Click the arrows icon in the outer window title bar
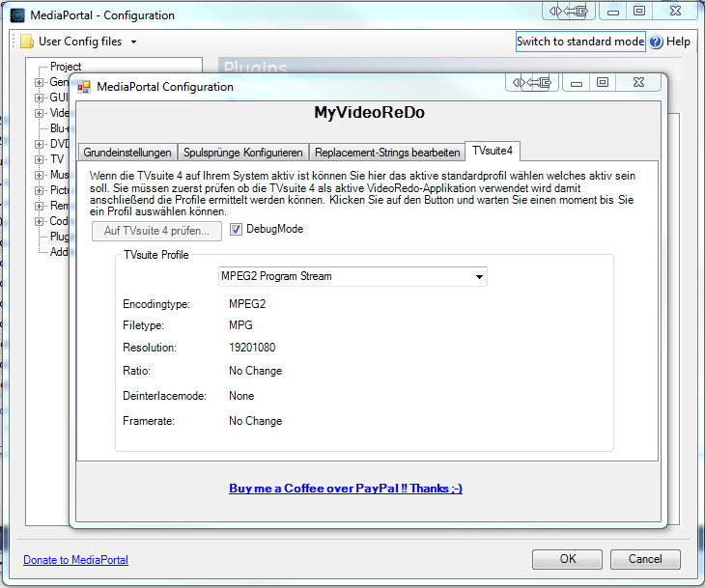 pyautogui.click(x=569, y=11)
